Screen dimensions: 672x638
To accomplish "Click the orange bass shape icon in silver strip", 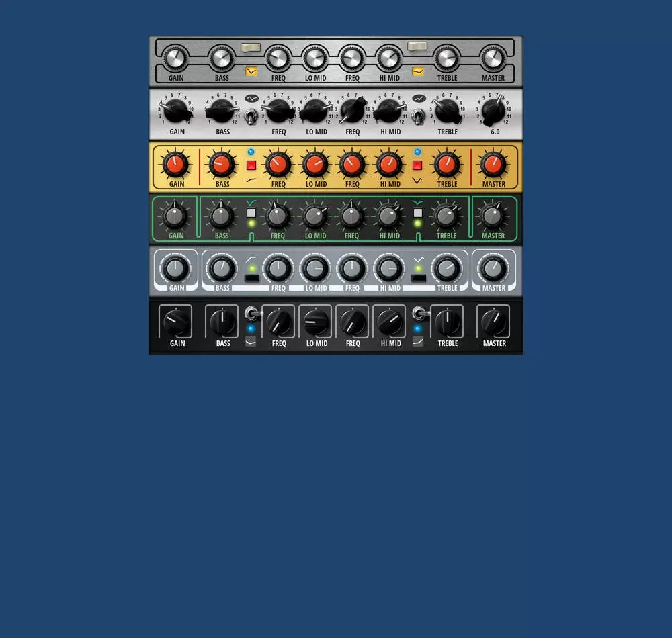I will pos(251,71).
